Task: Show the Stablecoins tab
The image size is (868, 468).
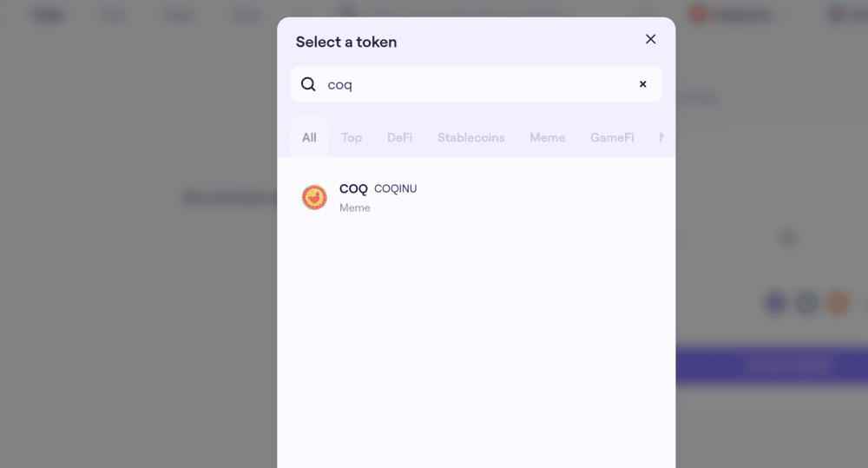Action: pyautogui.click(x=470, y=137)
